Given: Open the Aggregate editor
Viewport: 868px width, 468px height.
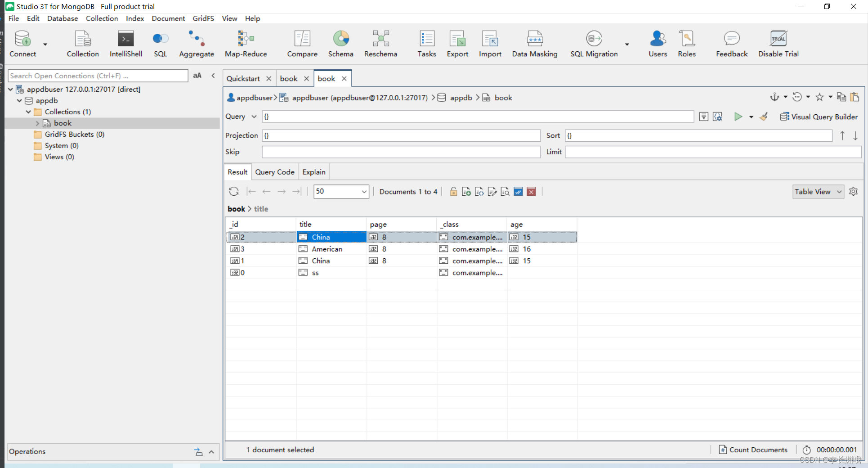Looking at the screenshot, I should 197,44.
